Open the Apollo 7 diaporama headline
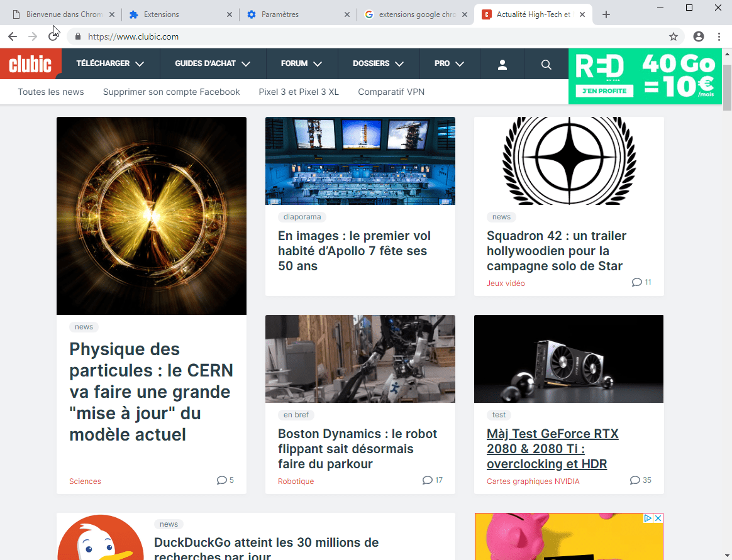Viewport: 732px width, 560px height. (x=354, y=251)
